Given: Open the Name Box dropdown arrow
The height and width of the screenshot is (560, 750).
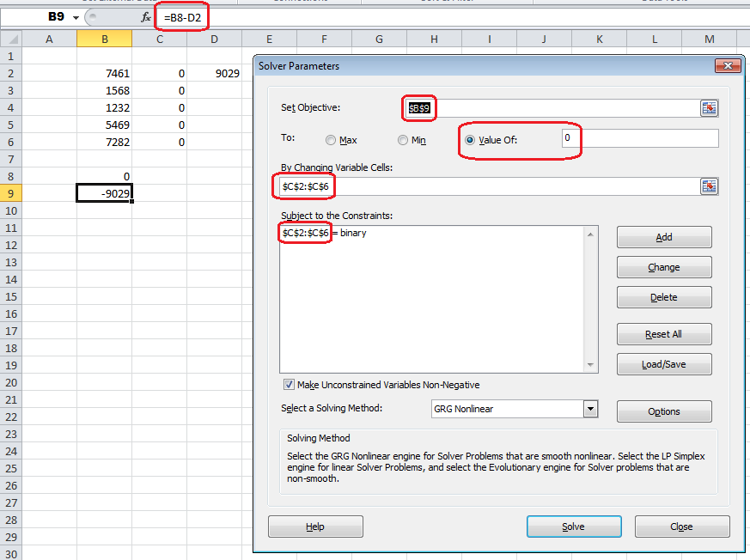Looking at the screenshot, I should point(76,18).
